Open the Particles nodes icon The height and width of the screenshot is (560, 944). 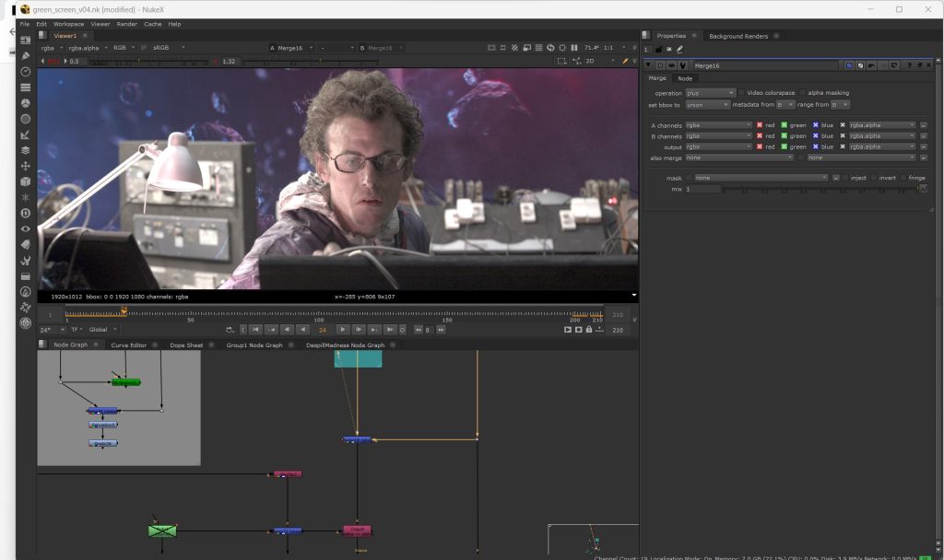pos(25,197)
